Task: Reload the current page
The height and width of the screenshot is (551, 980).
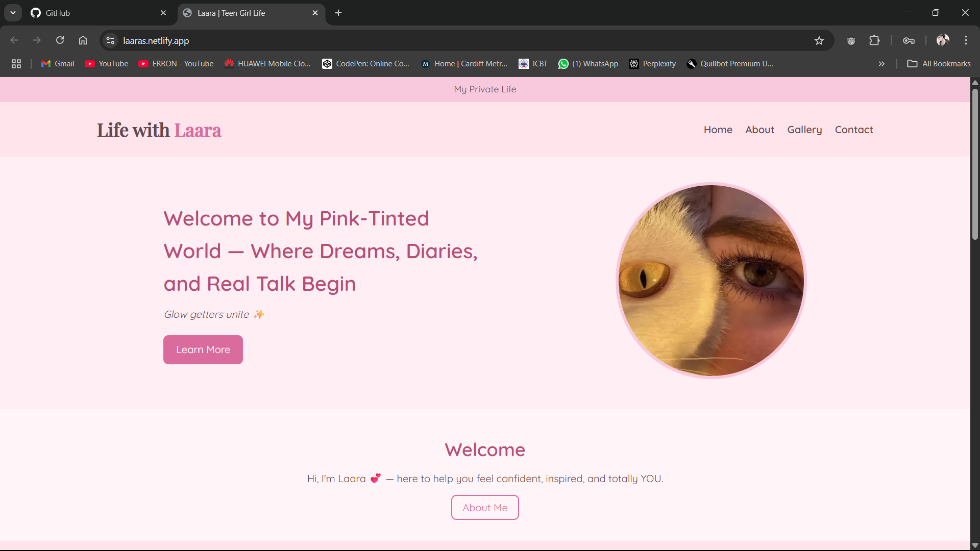Action: coord(60,40)
